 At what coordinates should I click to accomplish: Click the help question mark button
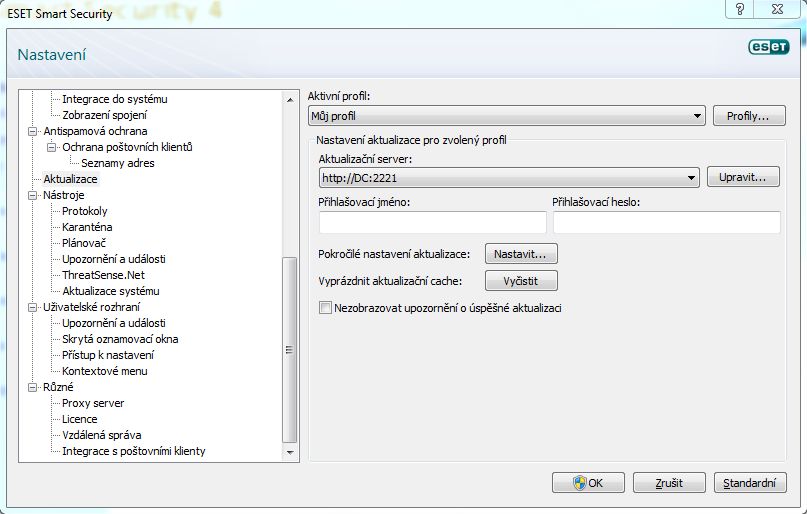point(740,9)
